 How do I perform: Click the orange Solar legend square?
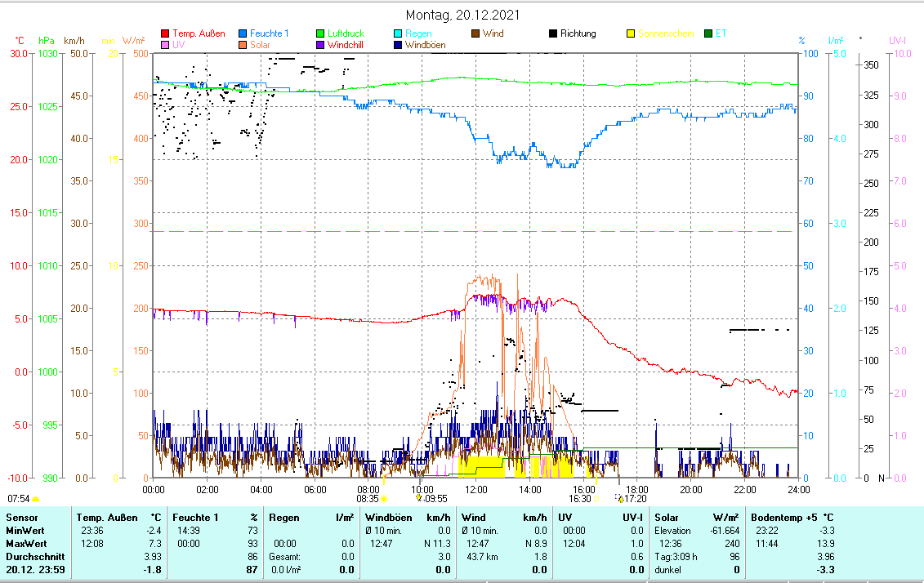tap(243, 45)
